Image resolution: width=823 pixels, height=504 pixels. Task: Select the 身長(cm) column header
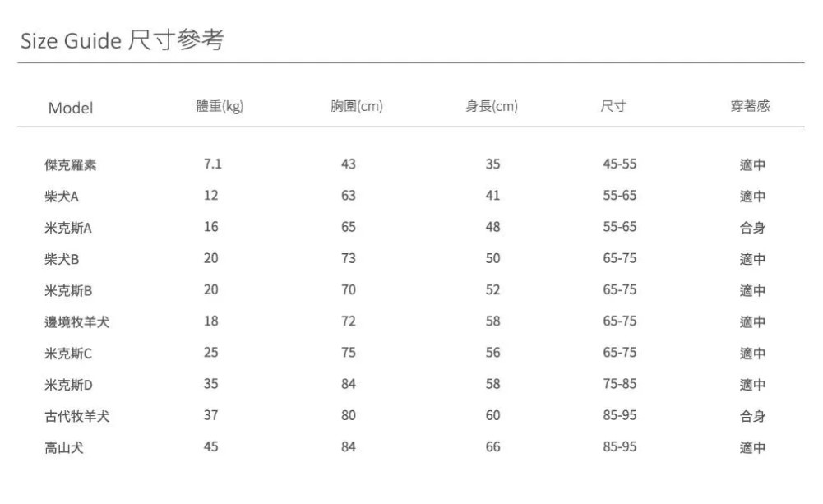click(x=492, y=106)
